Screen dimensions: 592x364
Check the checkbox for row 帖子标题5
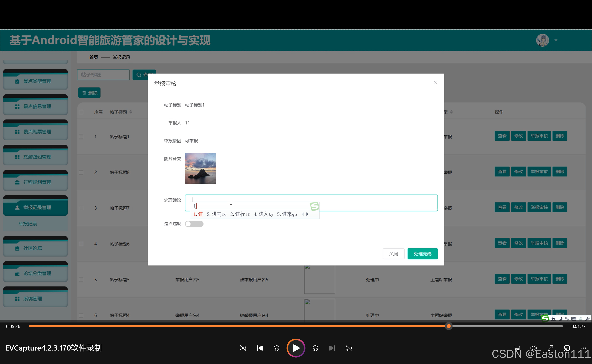(81, 280)
